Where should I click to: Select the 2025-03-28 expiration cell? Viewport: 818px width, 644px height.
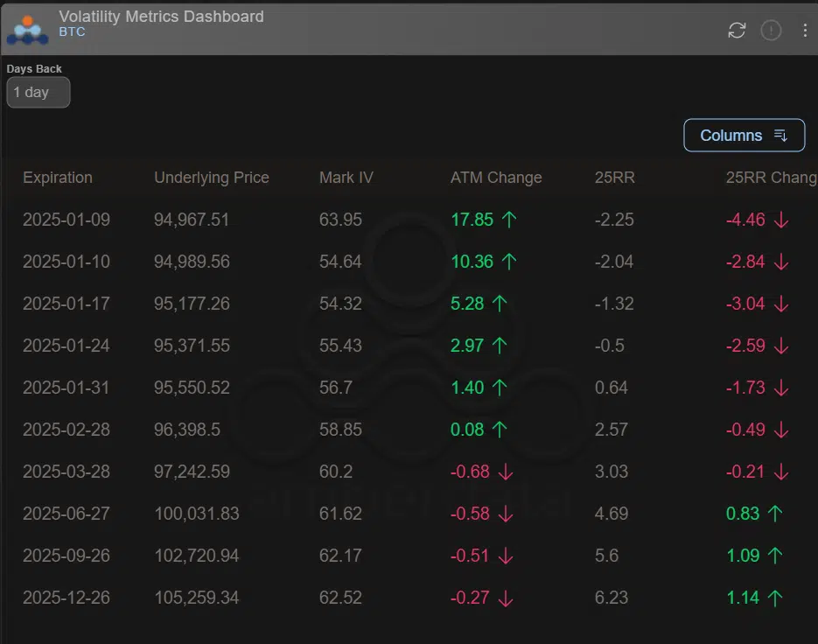tap(66, 472)
